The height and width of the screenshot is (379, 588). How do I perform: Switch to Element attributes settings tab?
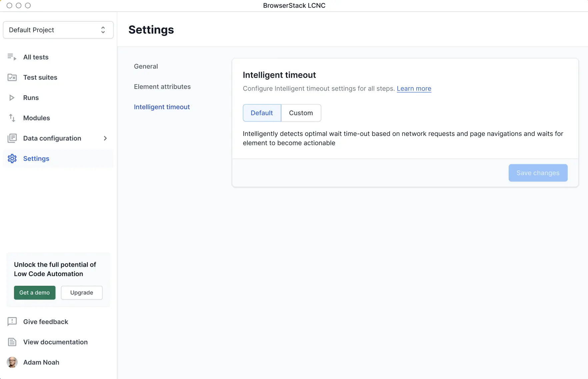click(162, 87)
